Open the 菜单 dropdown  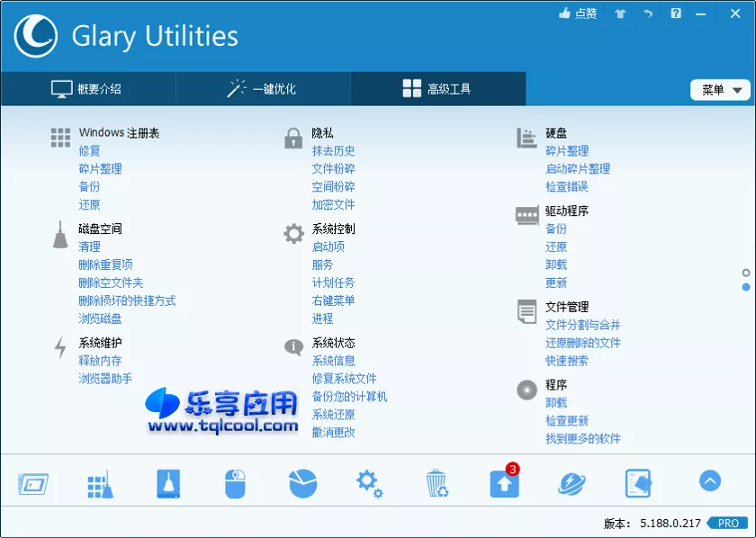719,90
